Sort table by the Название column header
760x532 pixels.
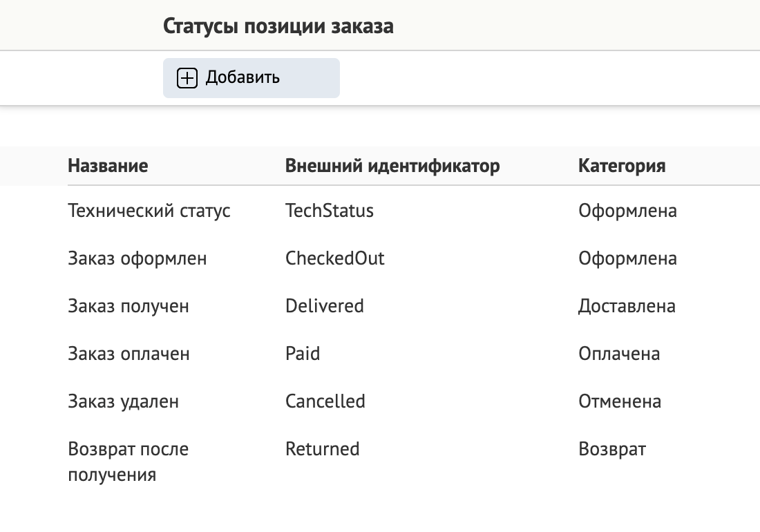click(x=108, y=166)
